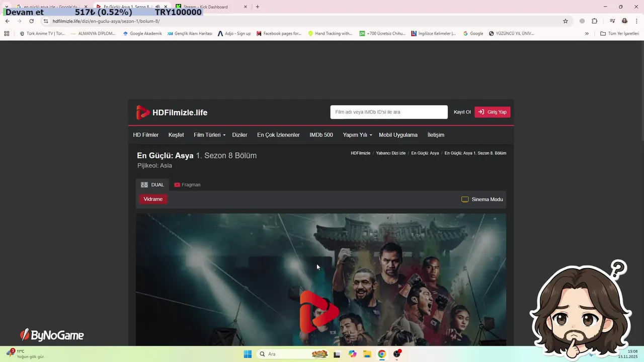View site information icon in address bar

tap(46, 21)
